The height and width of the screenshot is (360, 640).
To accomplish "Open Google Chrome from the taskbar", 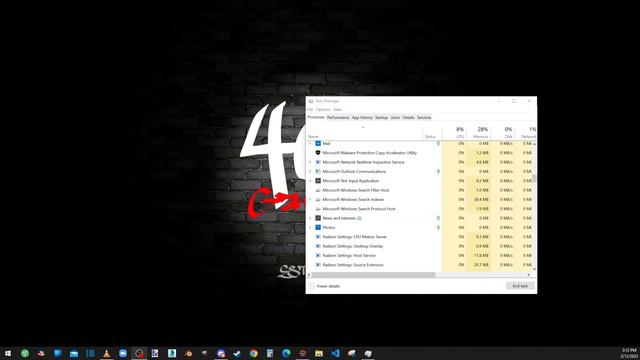I will 253,353.
